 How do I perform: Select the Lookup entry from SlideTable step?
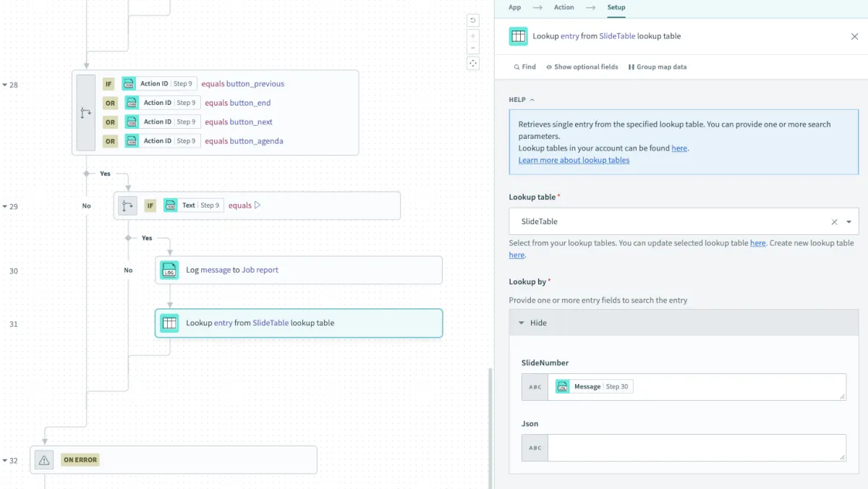point(299,323)
